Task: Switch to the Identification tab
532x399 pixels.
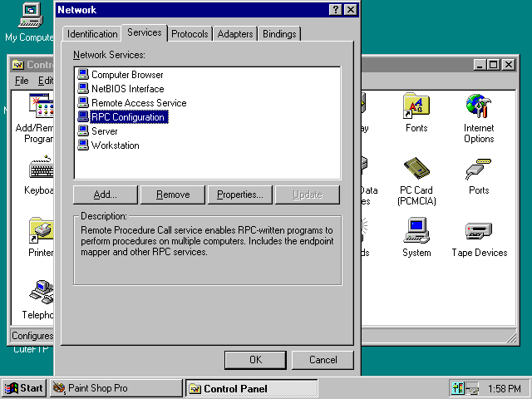Action: click(92, 34)
